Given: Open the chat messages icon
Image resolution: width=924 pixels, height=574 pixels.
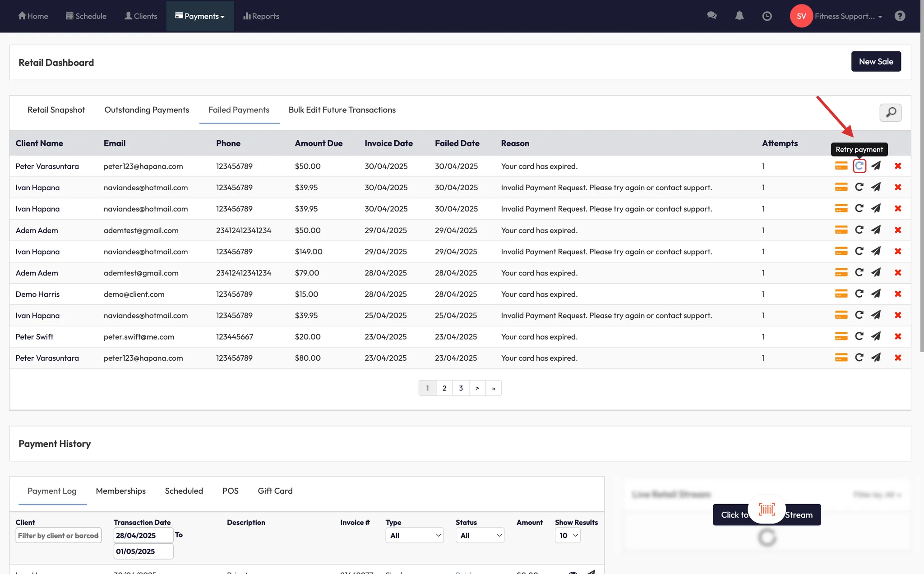Looking at the screenshot, I should pyautogui.click(x=711, y=16).
